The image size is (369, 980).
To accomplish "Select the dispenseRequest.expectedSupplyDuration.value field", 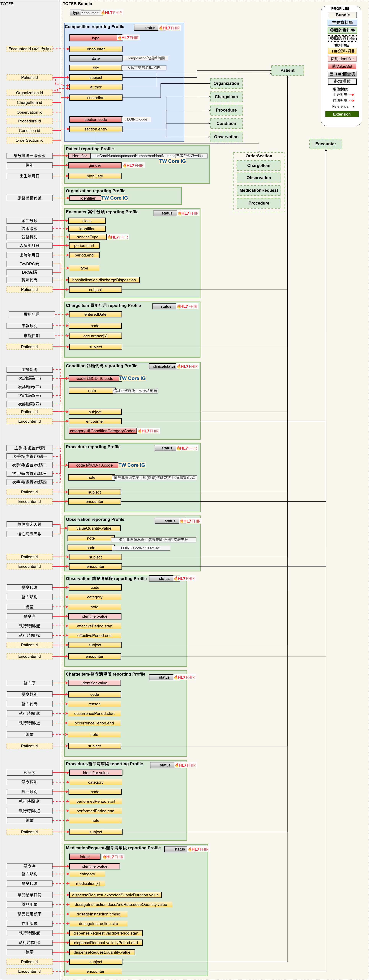I will (x=115, y=895).
